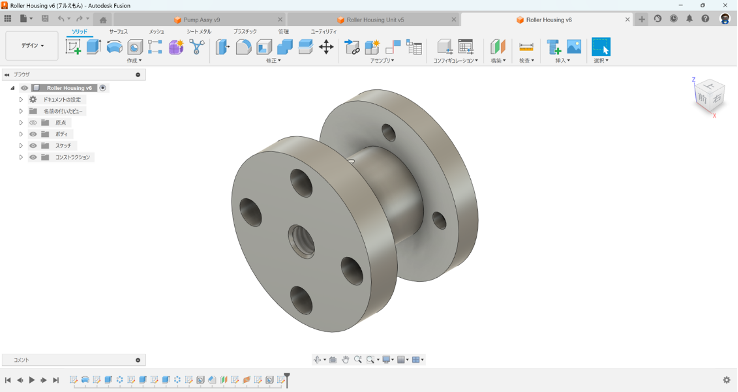Click the Insert Component linked-box icon
The width and height of the screenshot is (738, 392).
[x=352, y=47]
